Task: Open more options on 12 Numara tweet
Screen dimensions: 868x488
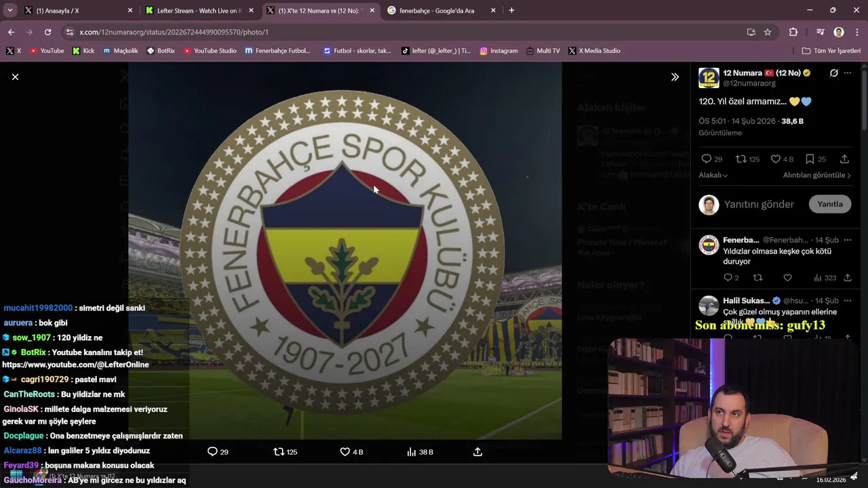Action: (x=848, y=73)
